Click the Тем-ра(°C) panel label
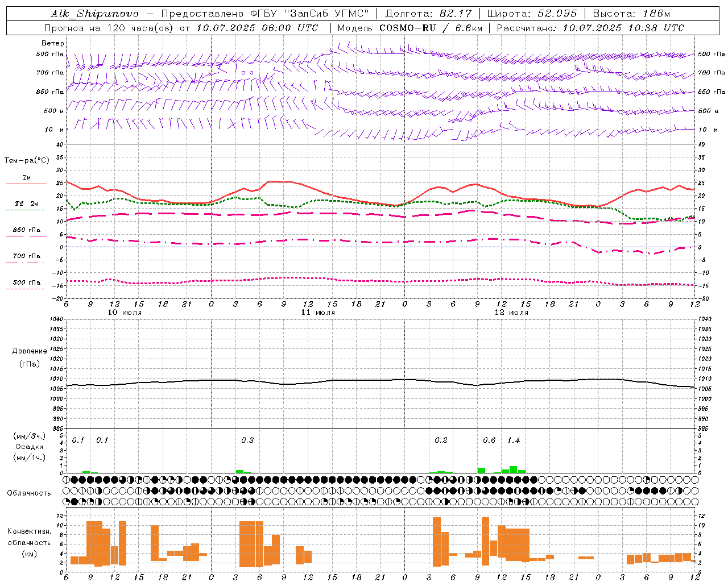This screenshot has height=582, width=728. pyautogui.click(x=27, y=161)
